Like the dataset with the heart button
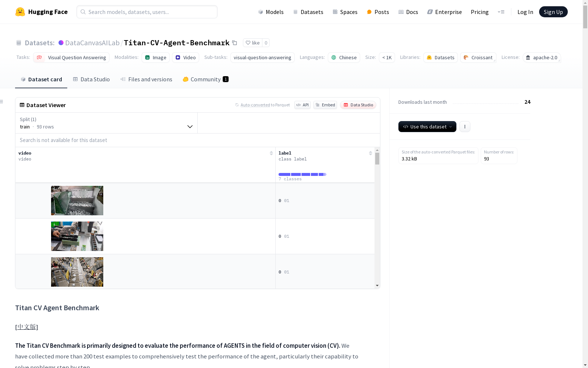This screenshot has width=588, height=368. point(252,43)
